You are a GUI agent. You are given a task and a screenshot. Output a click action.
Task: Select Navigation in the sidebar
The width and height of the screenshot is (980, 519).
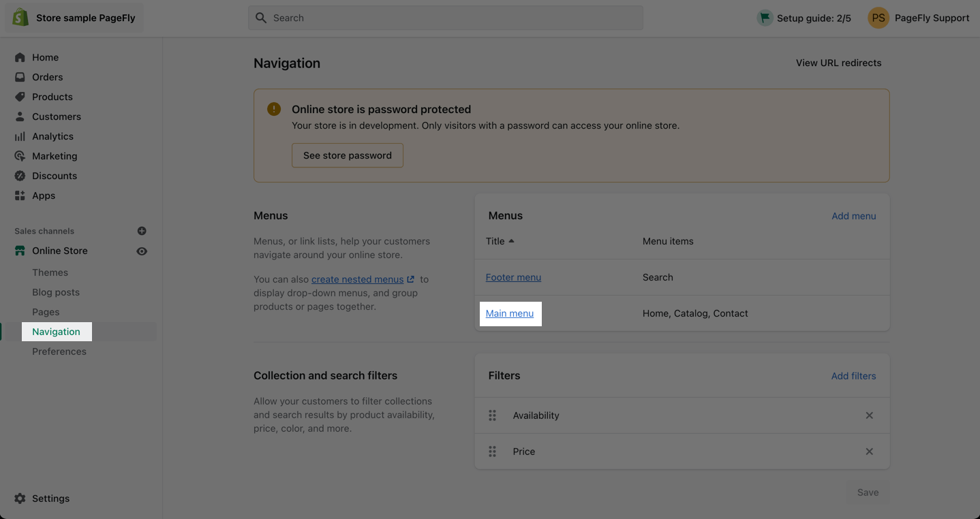pyautogui.click(x=56, y=332)
